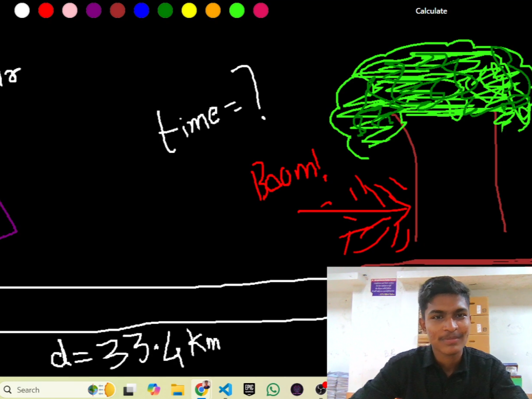Pick the orange color swatch
532x399 pixels.
click(213, 10)
